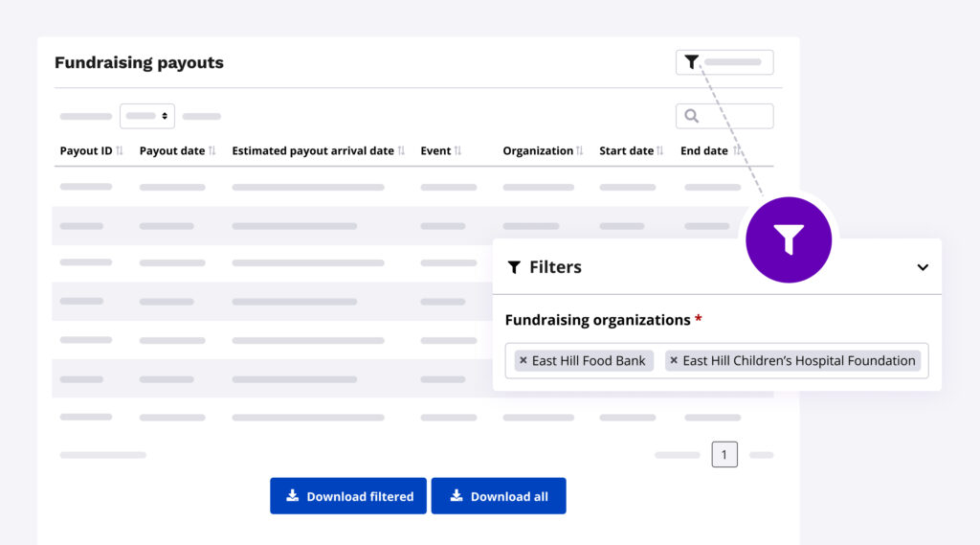
Task: Click inside the Fundraising organizations field
Action: (x=923, y=361)
